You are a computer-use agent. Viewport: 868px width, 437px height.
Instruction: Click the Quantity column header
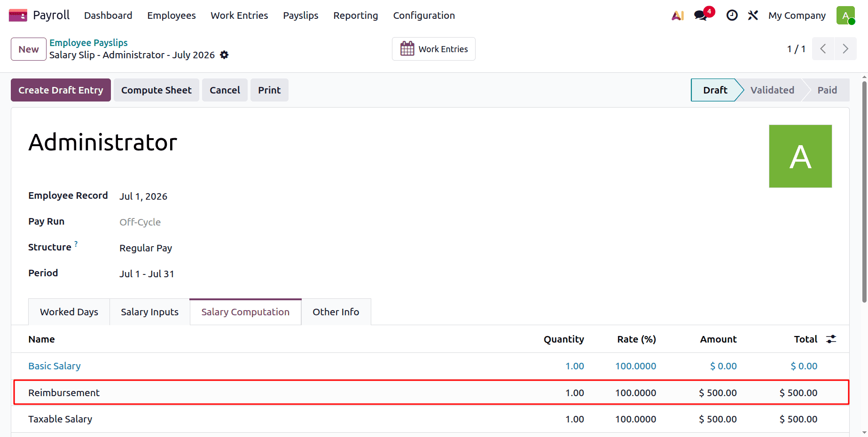click(x=564, y=339)
